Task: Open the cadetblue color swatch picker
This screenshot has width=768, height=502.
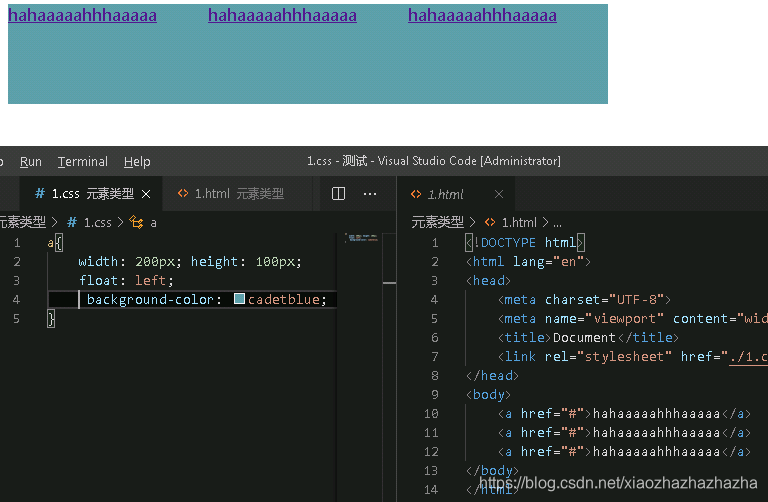Action: (239, 299)
